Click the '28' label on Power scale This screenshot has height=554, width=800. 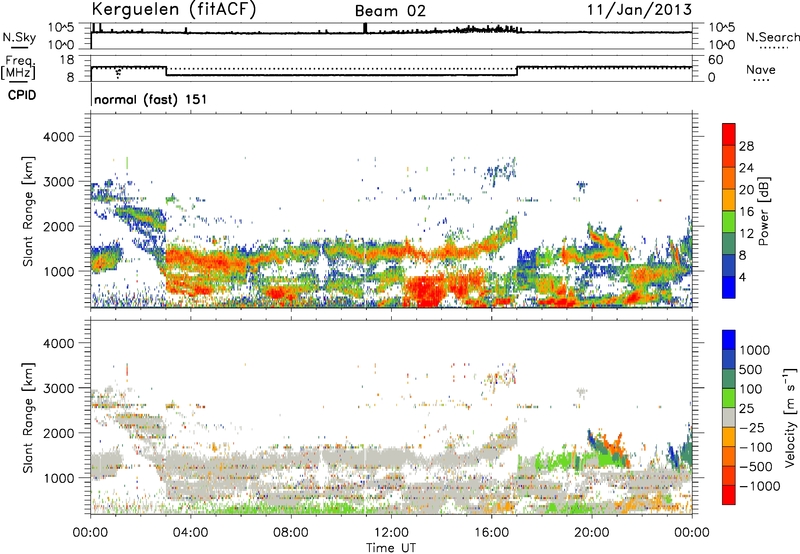click(x=746, y=146)
